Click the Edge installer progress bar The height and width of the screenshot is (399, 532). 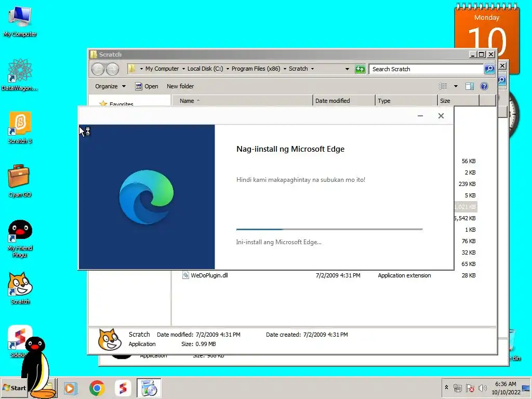point(329,229)
